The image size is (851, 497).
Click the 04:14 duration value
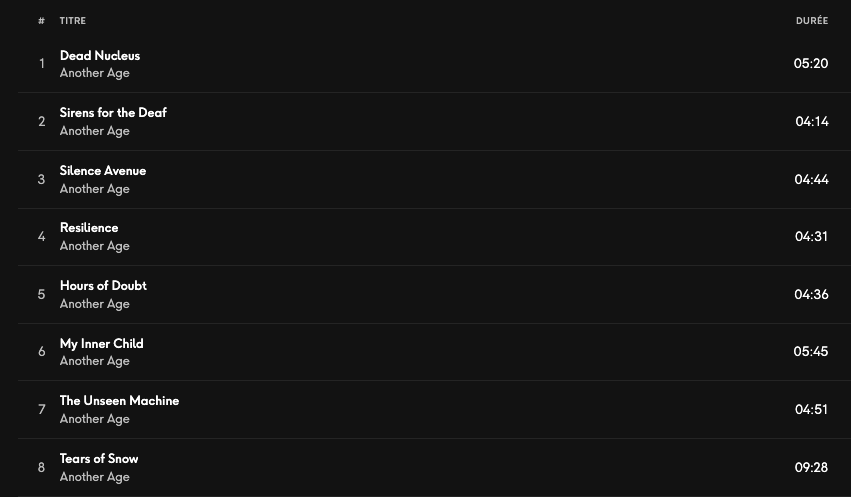pyautogui.click(x=812, y=122)
